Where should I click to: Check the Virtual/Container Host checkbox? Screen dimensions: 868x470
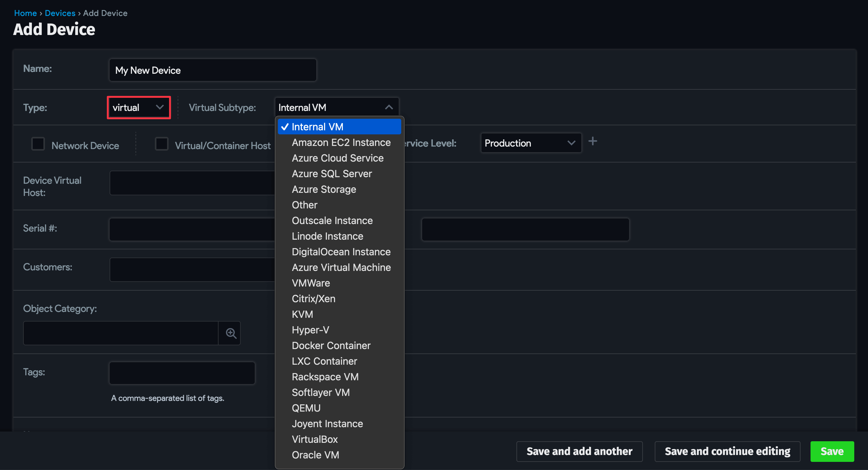coord(161,144)
